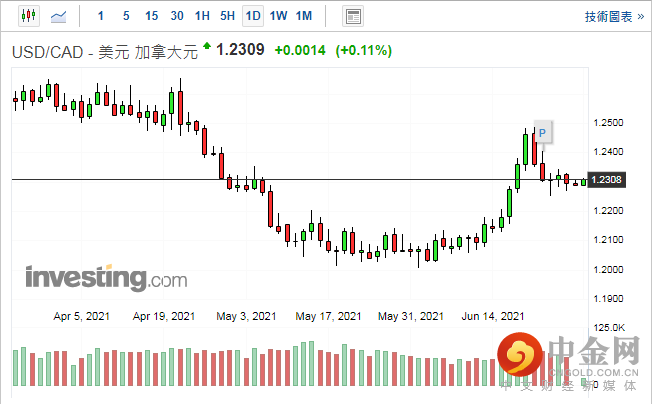654x404 pixels.
Task: Switch to the area line chart icon
Action: [x=58, y=17]
